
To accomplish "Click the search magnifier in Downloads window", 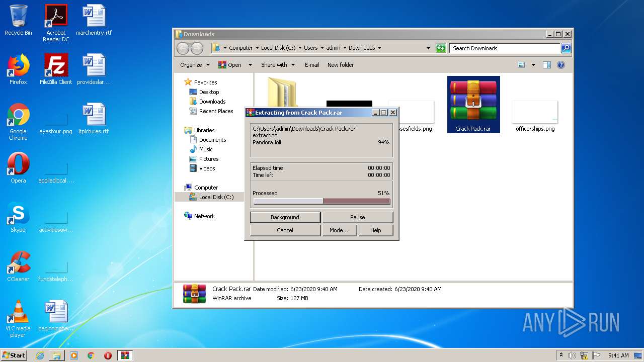I will click(566, 48).
